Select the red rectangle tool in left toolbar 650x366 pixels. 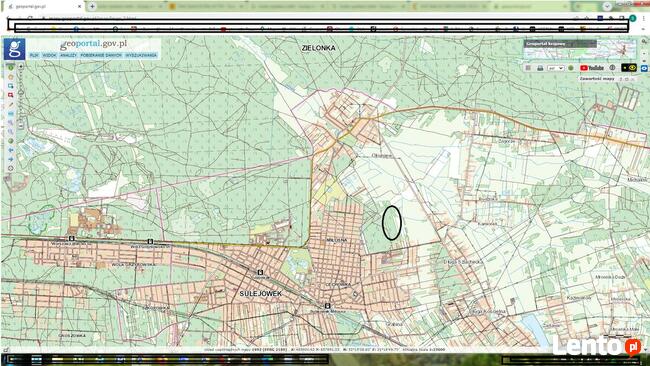[x=10, y=95]
